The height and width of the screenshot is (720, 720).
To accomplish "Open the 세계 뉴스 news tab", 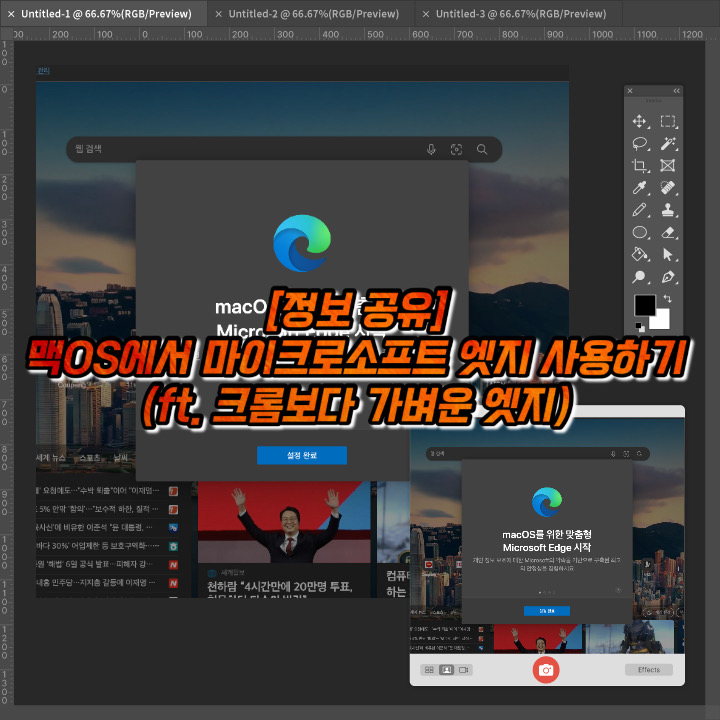I will [x=51, y=458].
